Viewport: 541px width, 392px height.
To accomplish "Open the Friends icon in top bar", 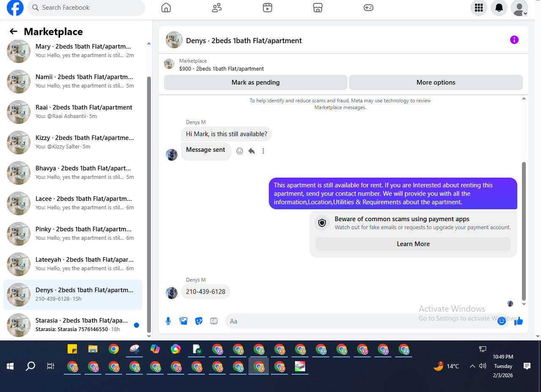I will point(217,8).
